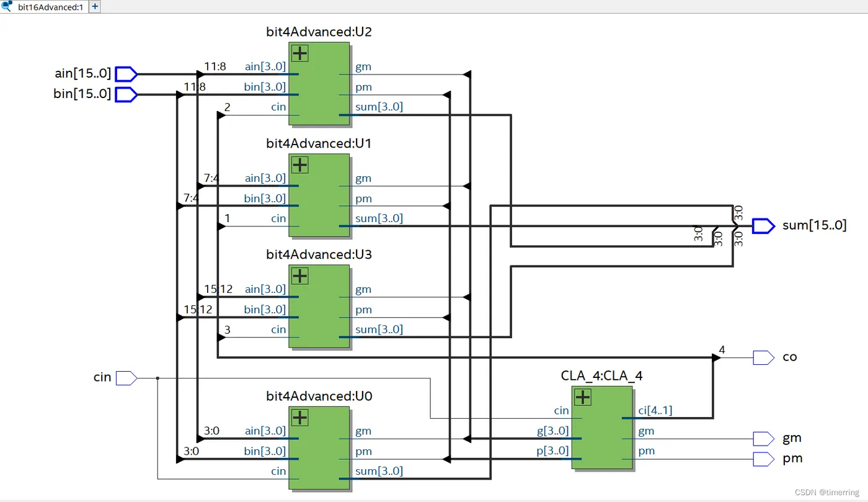The width and height of the screenshot is (868, 502).
Task: Select cin port of U3 block
Action: click(278, 329)
